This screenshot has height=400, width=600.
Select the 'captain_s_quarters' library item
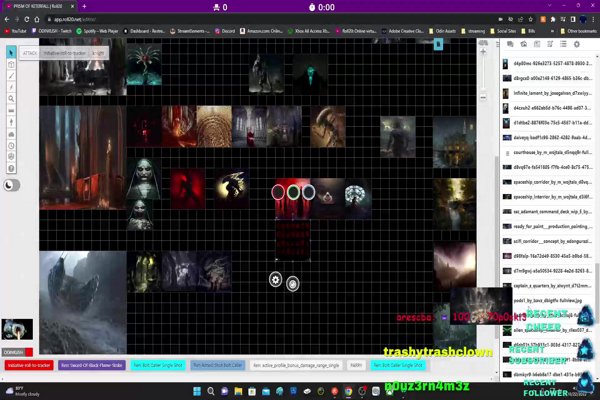[x=548, y=286]
